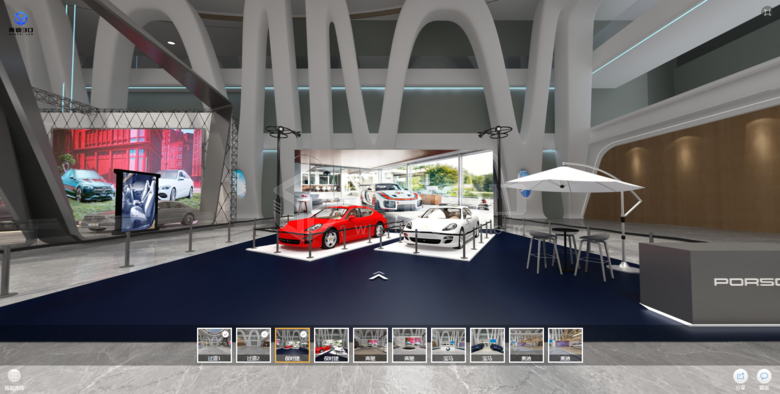Select the 过道2 scene thumbnail
The image size is (780, 394).
[253, 345]
